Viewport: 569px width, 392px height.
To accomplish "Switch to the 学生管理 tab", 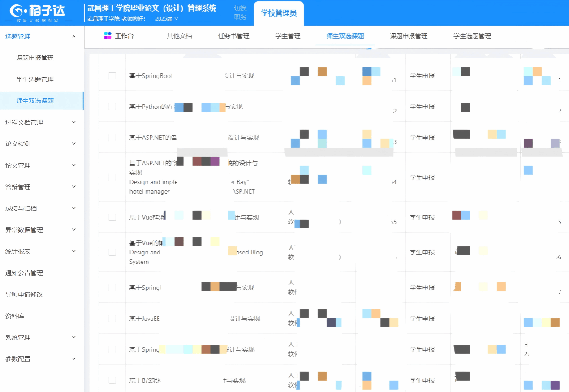I will pyautogui.click(x=288, y=36).
